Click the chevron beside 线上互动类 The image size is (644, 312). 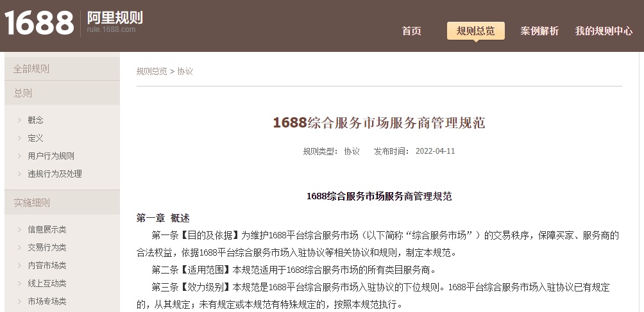tap(19, 283)
